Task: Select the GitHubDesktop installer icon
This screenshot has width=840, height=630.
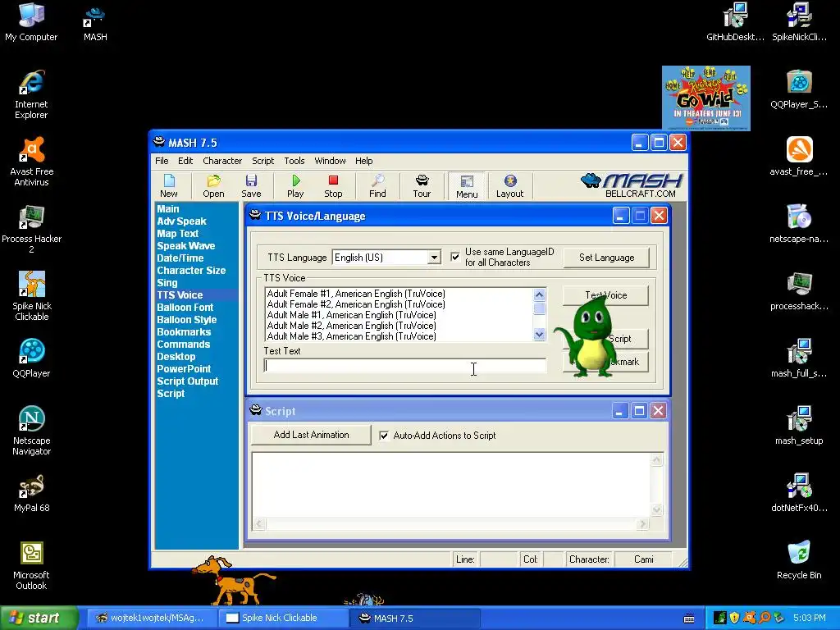Action: coord(735,22)
